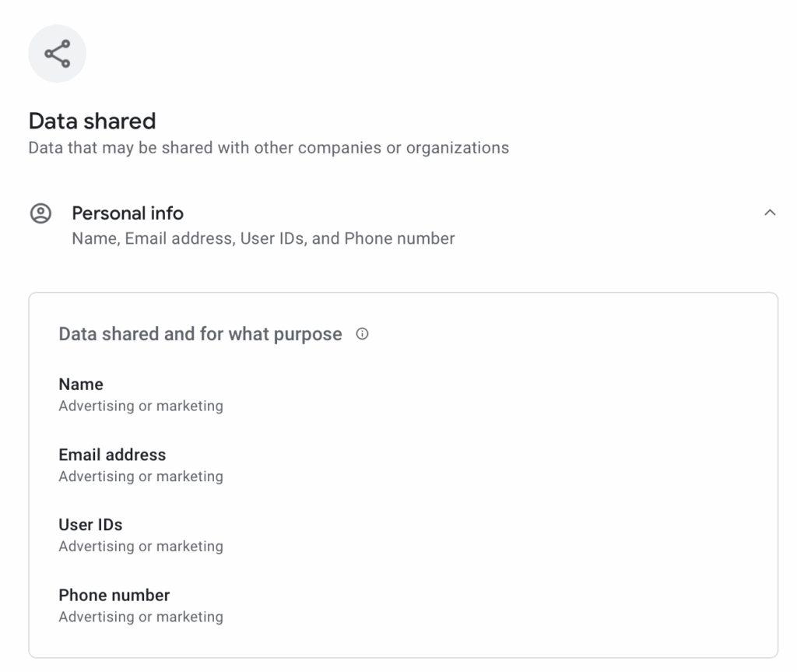This screenshot has width=797, height=672.
Task: Click "Phone number" in the summary line
Action: click(x=399, y=238)
